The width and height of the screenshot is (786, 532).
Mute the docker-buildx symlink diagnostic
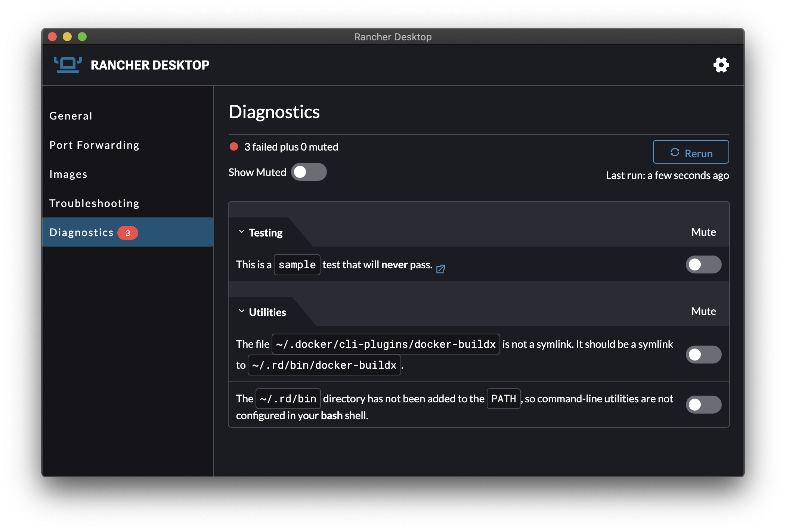click(703, 354)
